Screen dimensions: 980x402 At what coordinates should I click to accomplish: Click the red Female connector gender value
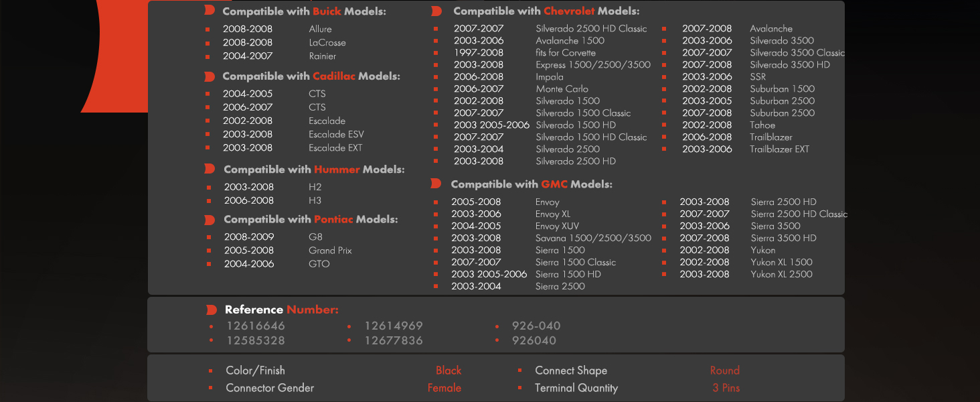point(444,388)
